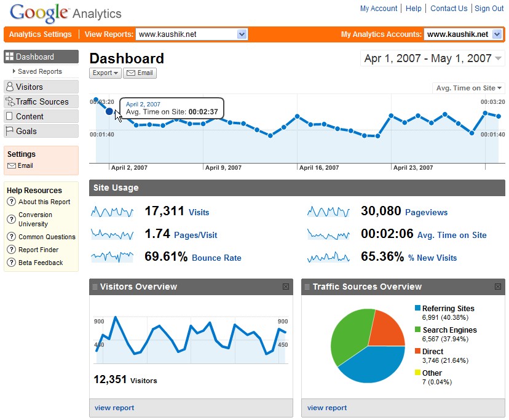
Task: Open the Bounce Rate link
Action: click(216, 258)
